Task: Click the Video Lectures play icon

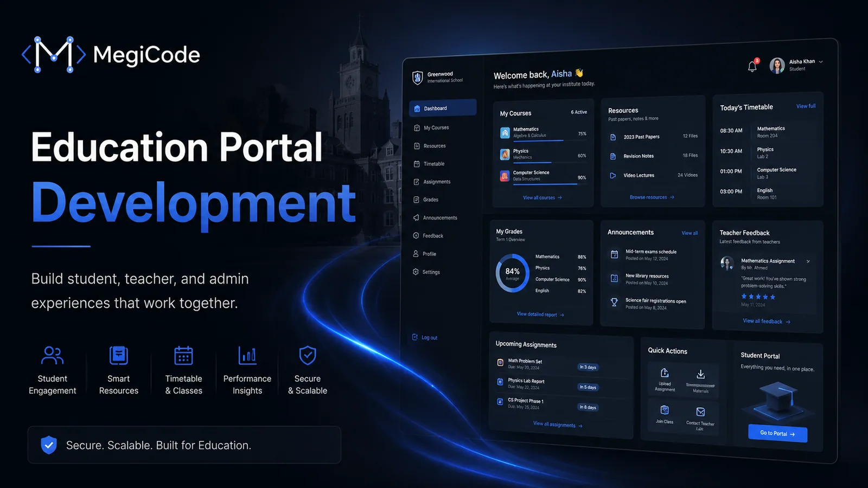Action: tap(613, 176)
